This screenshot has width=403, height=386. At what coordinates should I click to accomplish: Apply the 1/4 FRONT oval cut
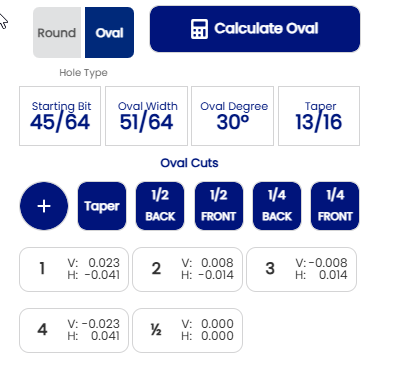[x=335, y=206]
